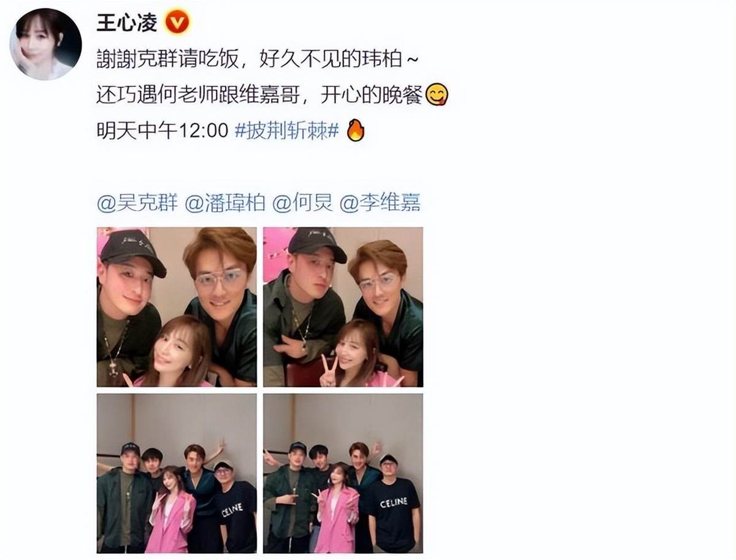Follow the @何炅 mention link
The image size is (736, 560).
pos(302,204)
